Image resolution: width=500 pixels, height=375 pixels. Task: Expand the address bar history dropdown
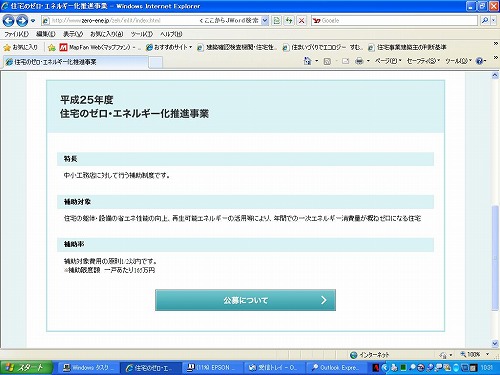click(265, 21)
